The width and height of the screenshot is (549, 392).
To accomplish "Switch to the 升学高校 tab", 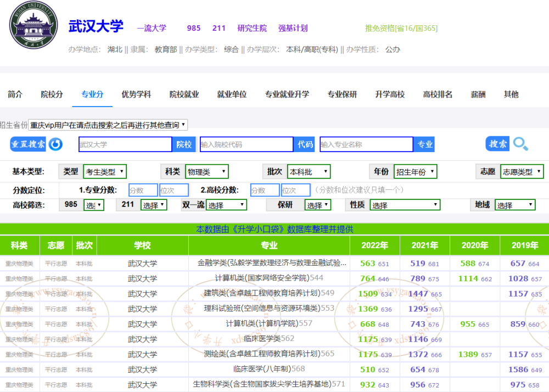I will (390, 94).
